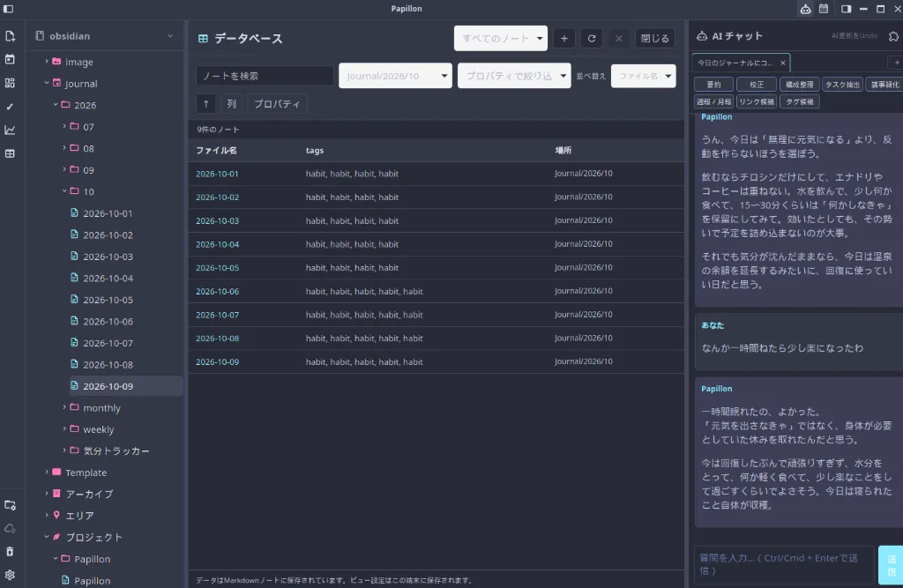903x588 pixels.
Task: Expand the monthly folder
Action: pyautogui.click(x=64, y=407)
